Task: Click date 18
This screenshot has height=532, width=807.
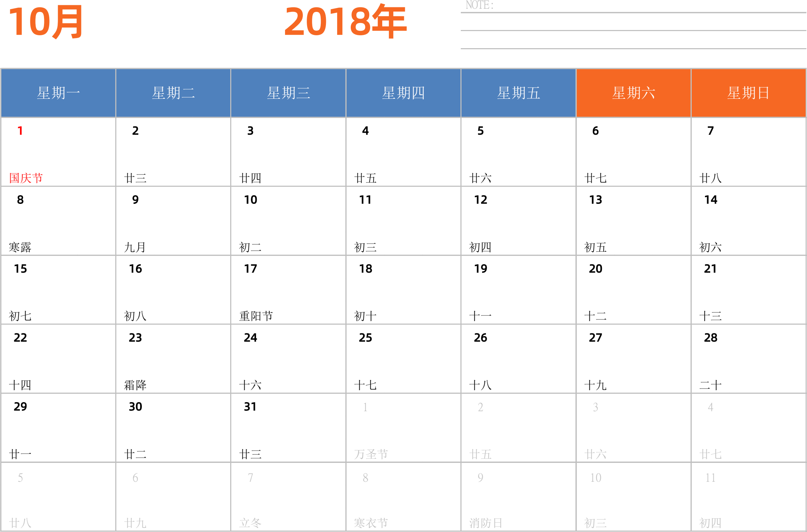Action: (365, 269)
